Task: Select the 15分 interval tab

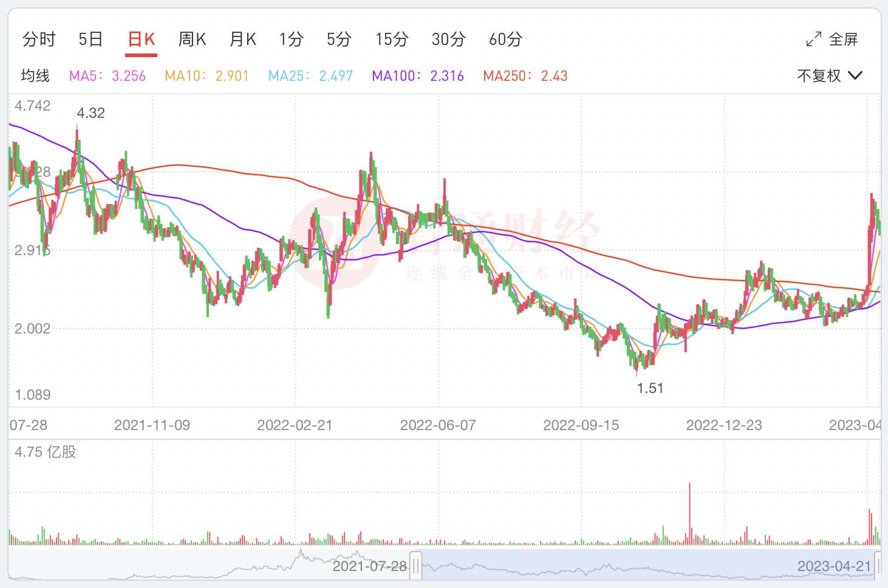Action: pos(392,39)
